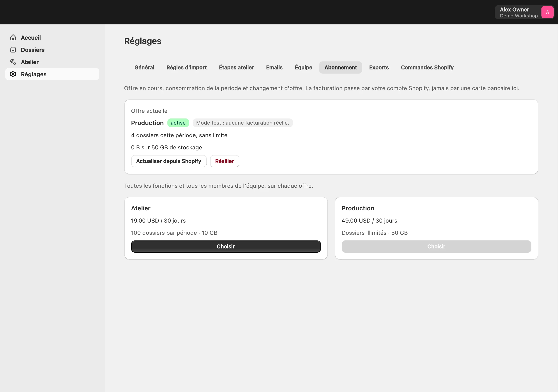The height and width of the screenshot is (392, 558).
Task: Select the Réglages sidebar label
Action: coord(34,74)
